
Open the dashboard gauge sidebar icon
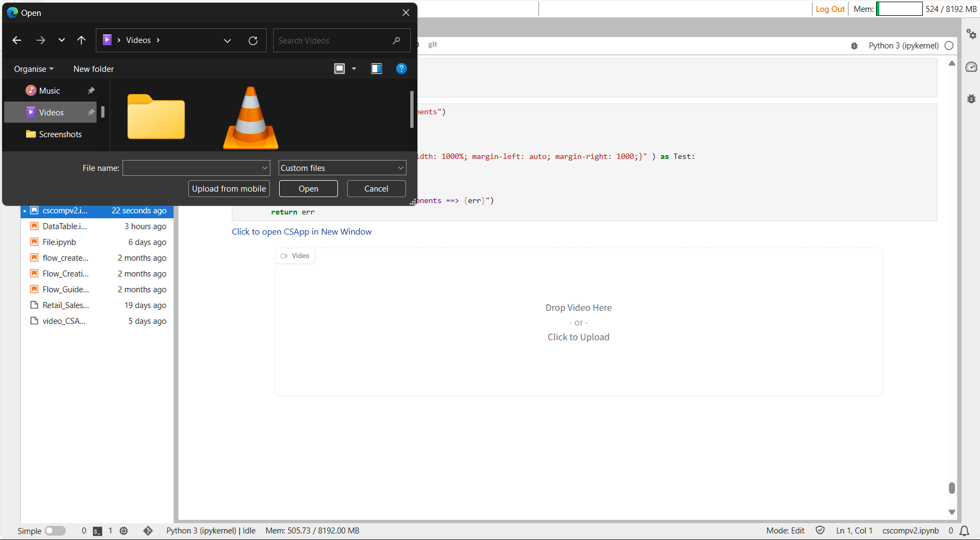971,67
